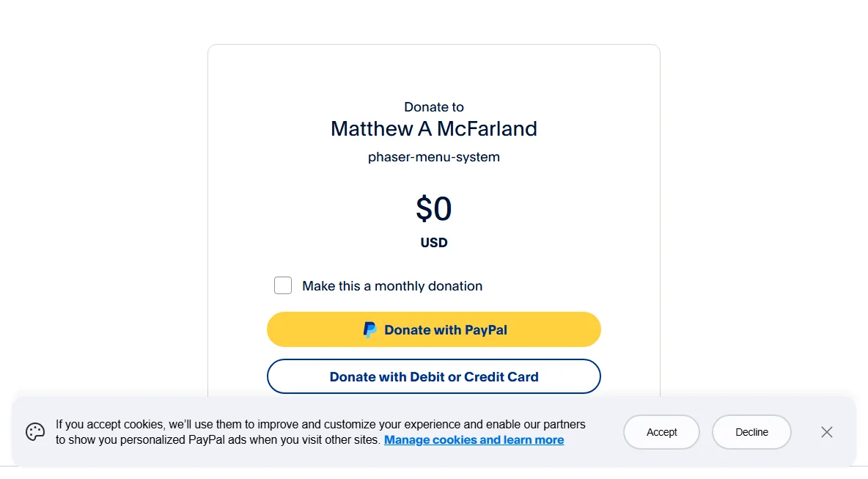Click the USD currency label

pyautogui.click(x=433, y=243)
